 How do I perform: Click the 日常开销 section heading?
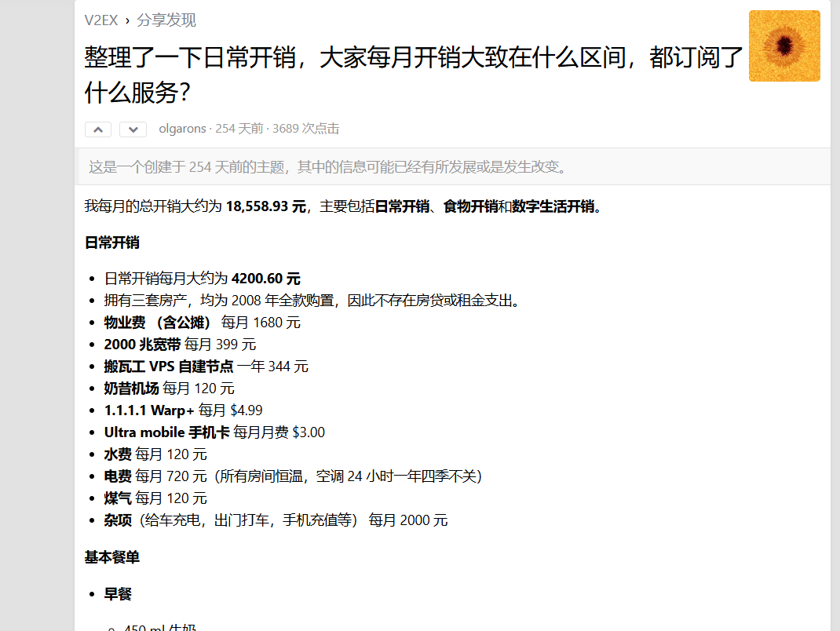point(112,243)
